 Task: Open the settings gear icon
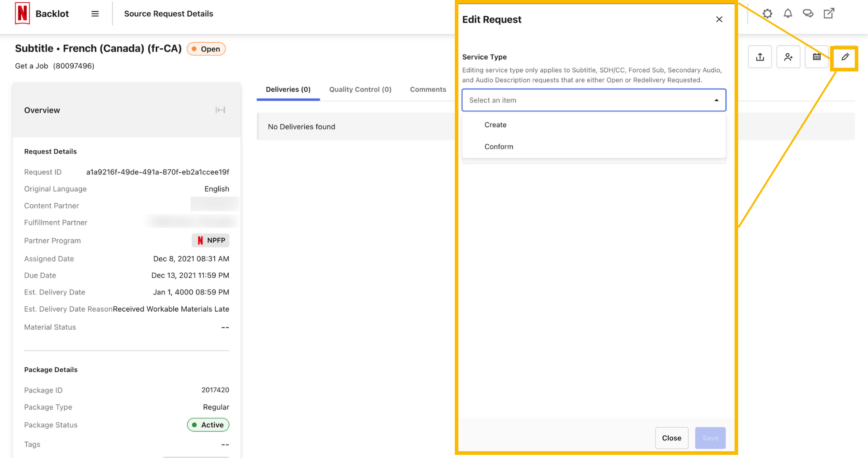pos(767,14)
